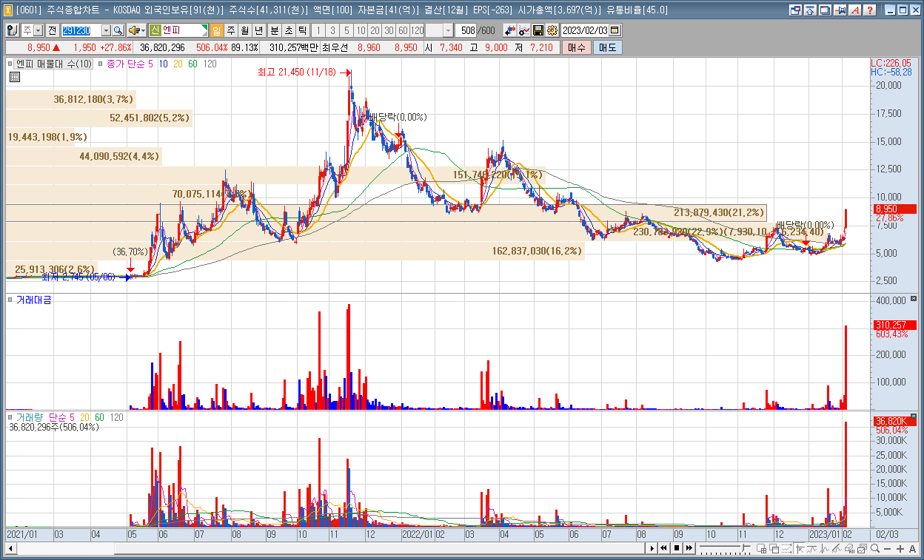Click the key/link icon at toolbar start
The image size is (924, 560).
13,30
